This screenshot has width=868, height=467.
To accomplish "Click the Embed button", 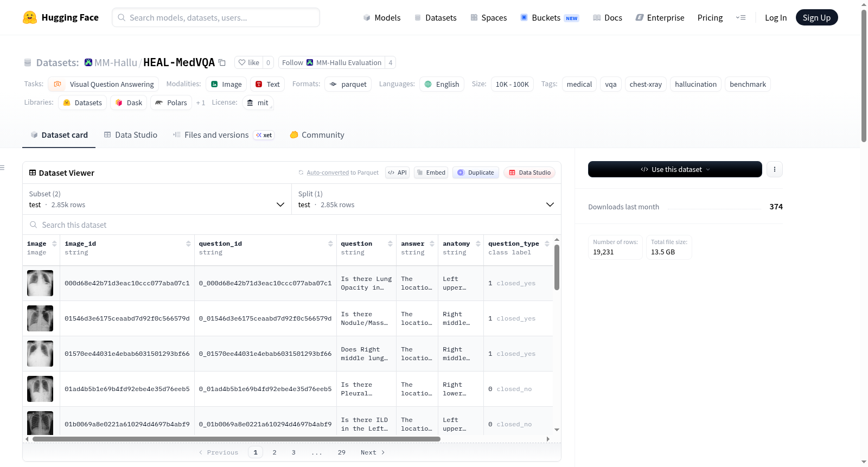I will tap(431, 172).
